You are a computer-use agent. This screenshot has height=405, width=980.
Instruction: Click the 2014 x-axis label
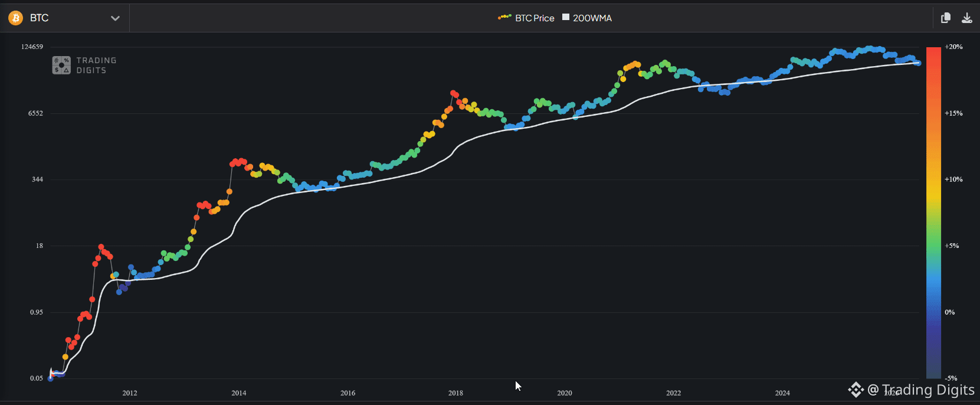[239, 393]
